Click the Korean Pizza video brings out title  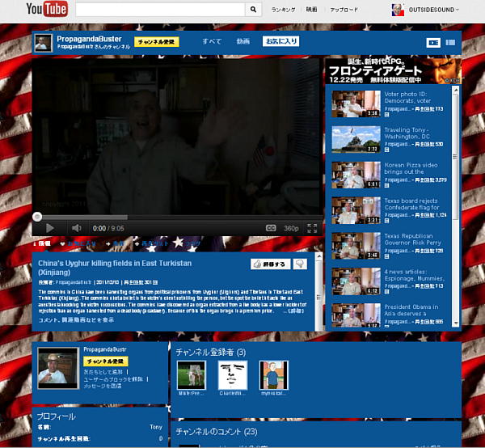click(411, 168)
